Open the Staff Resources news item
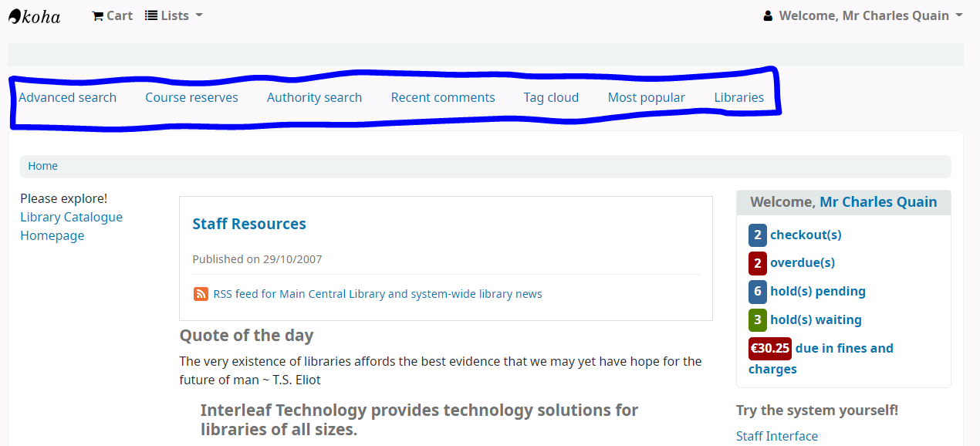The height and width of the screenshot is (446, 980). (249, 224)
